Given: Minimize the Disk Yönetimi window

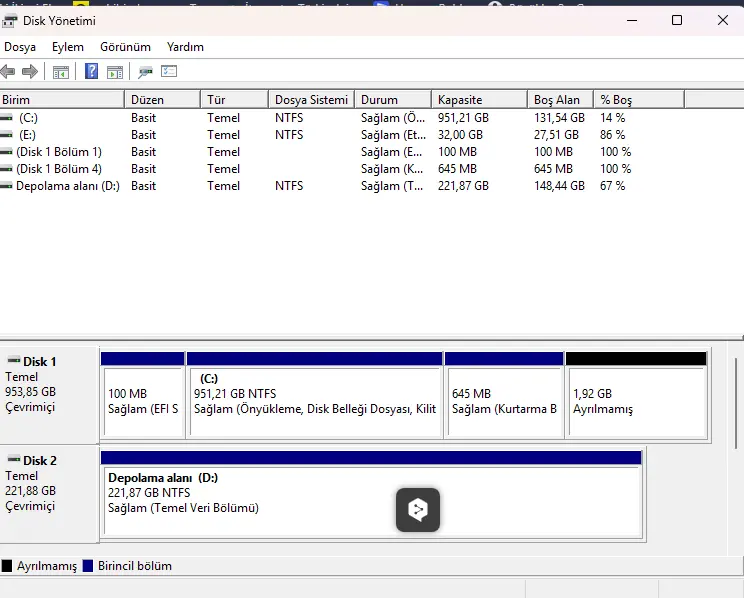Looking at the screenshot, I should click(632, 20).
